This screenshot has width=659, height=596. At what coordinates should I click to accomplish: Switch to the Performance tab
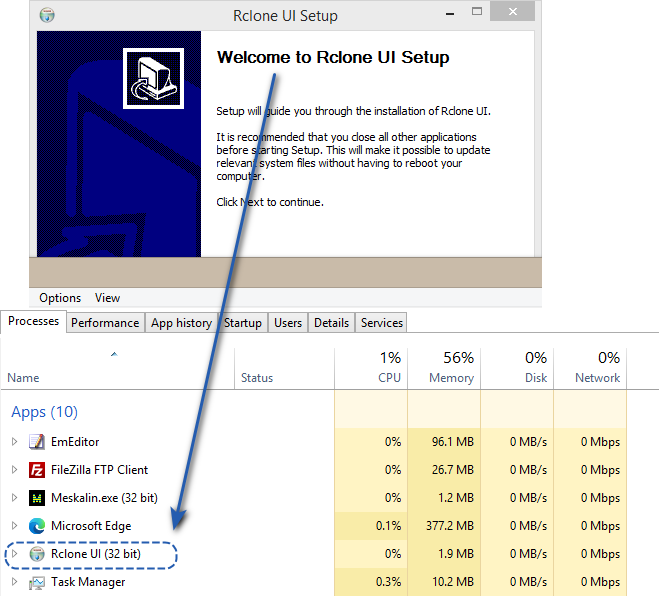pos(105,323)
